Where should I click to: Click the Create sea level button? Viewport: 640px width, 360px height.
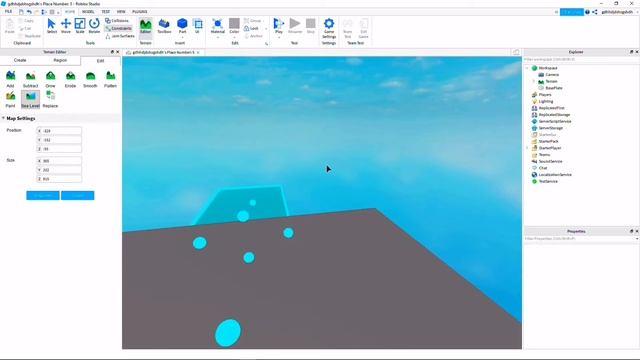coord(78,196)
